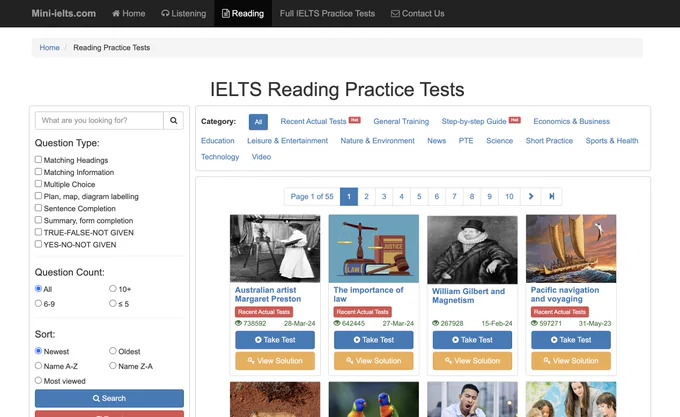
Task: View Solution for The importance of law
Action: coord(373,361)
